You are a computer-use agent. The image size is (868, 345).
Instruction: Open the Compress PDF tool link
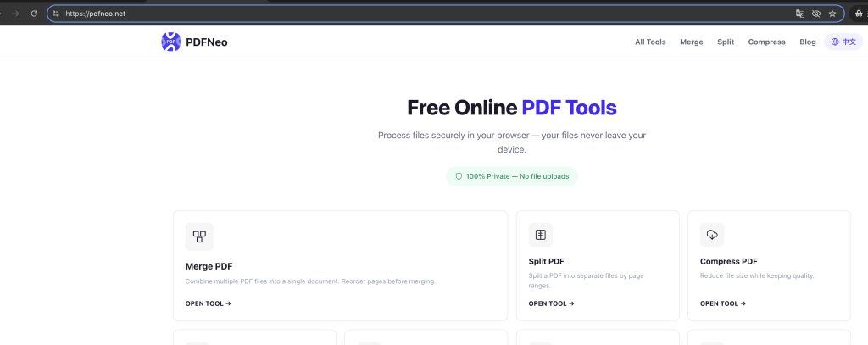tap(723, 303)
